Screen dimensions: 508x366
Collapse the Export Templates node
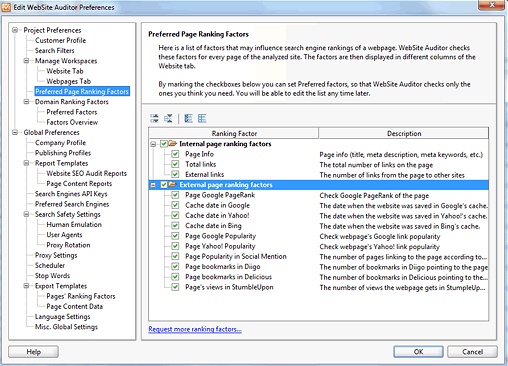[26, 286]
